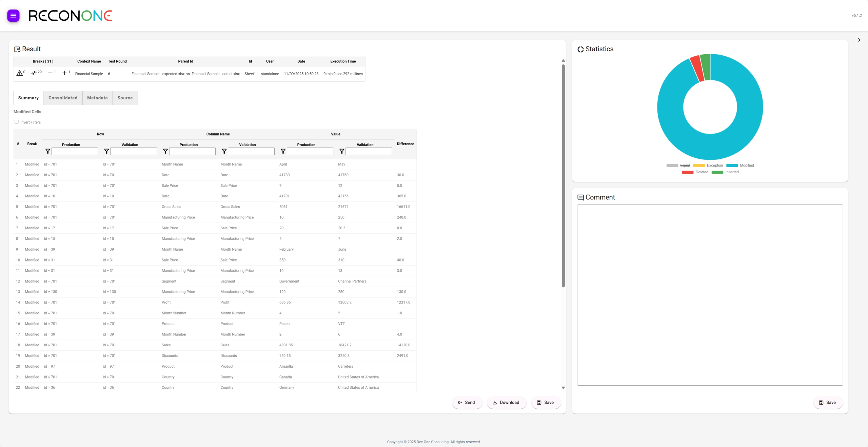This screenshot has height=447, width=868.
Task: Enable the Invert Filters checkbox
Action: [17, 122]
